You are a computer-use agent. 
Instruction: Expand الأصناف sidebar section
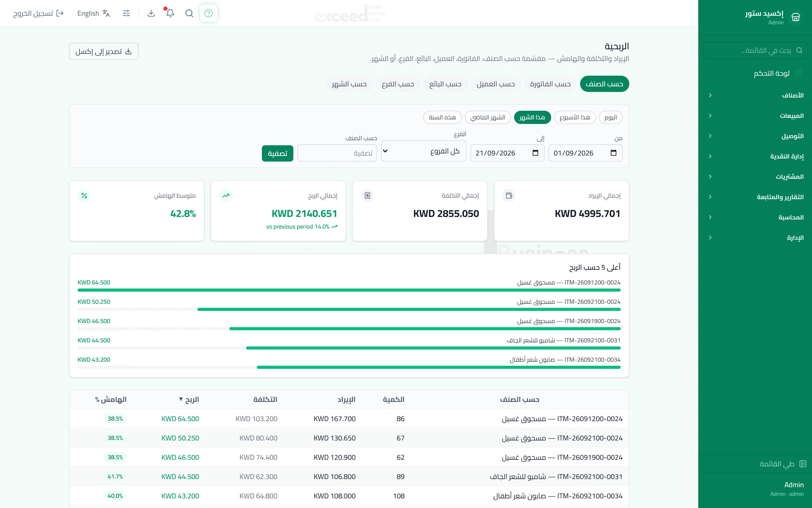tap(756, 96)
